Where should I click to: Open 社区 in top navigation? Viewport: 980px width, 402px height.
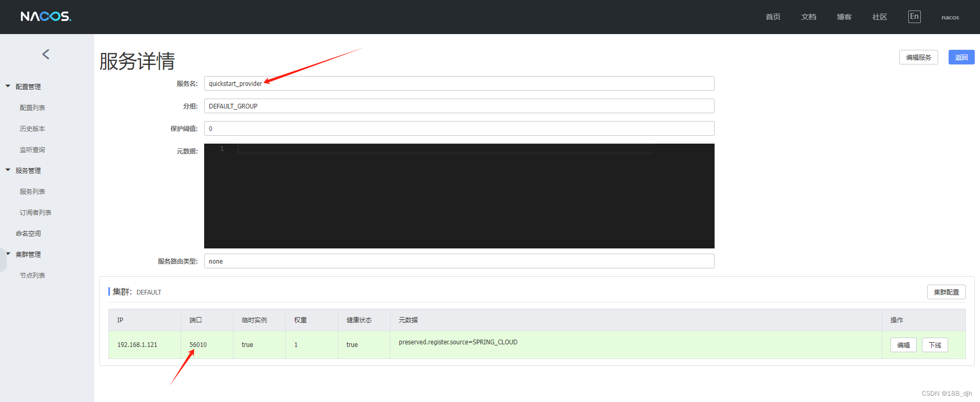pyautogui.click(x=880, y=17)
